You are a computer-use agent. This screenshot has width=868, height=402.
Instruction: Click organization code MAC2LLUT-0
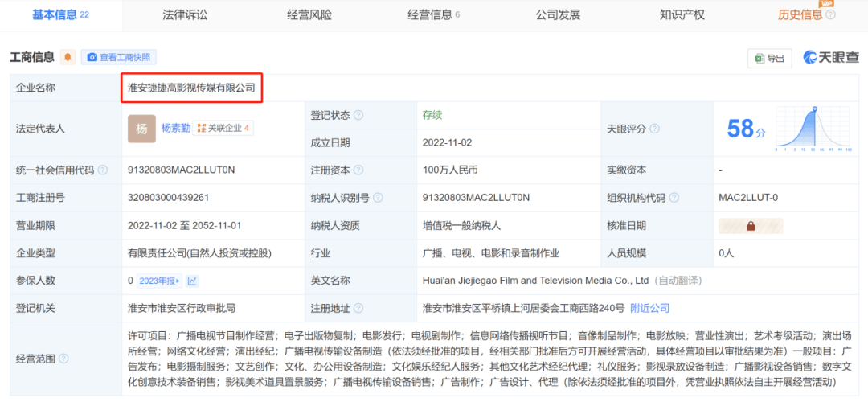point(748,198)
